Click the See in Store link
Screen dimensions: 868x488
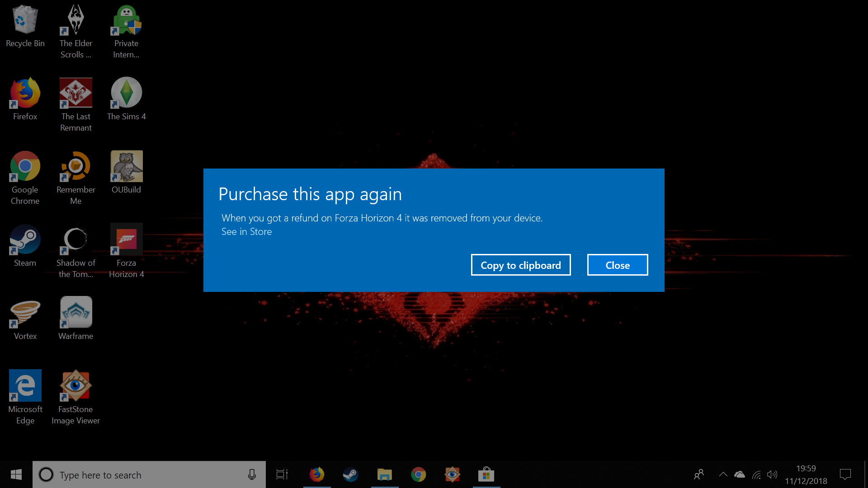[246, 232]
